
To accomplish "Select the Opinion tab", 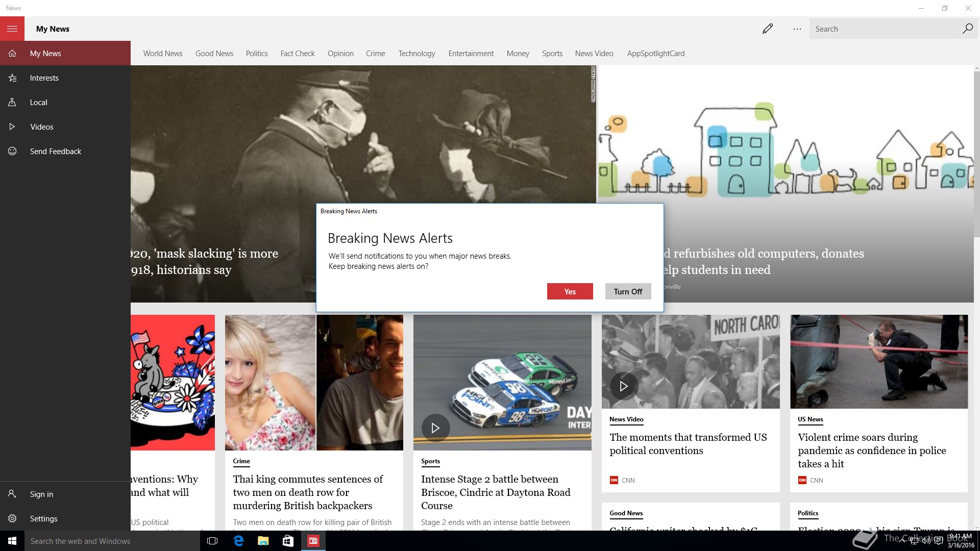I will click(340, 54).
